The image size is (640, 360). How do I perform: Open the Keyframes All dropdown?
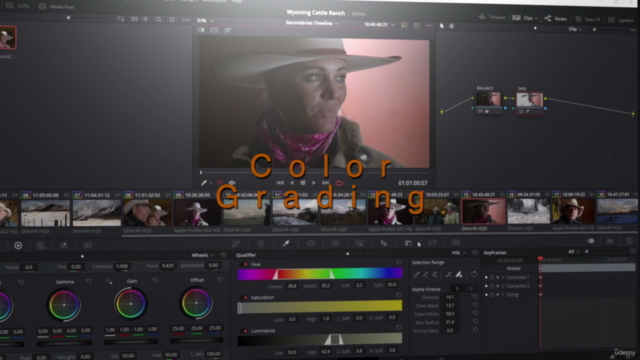573,252
